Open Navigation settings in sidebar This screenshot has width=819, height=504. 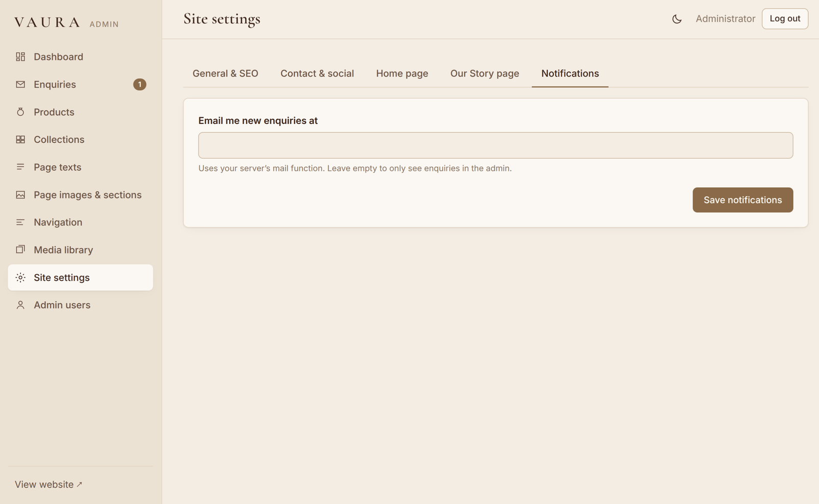[x=80, y=223]
